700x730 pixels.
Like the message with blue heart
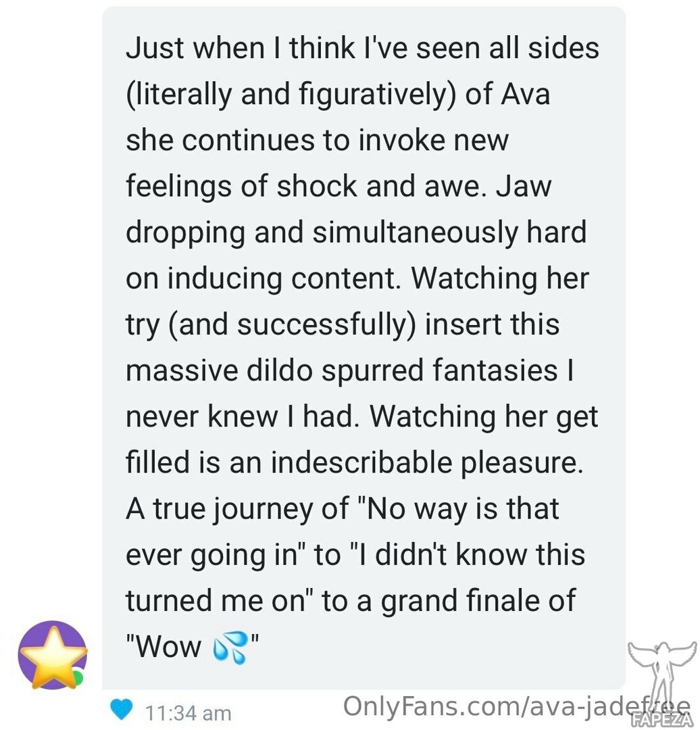coord(122,710)
